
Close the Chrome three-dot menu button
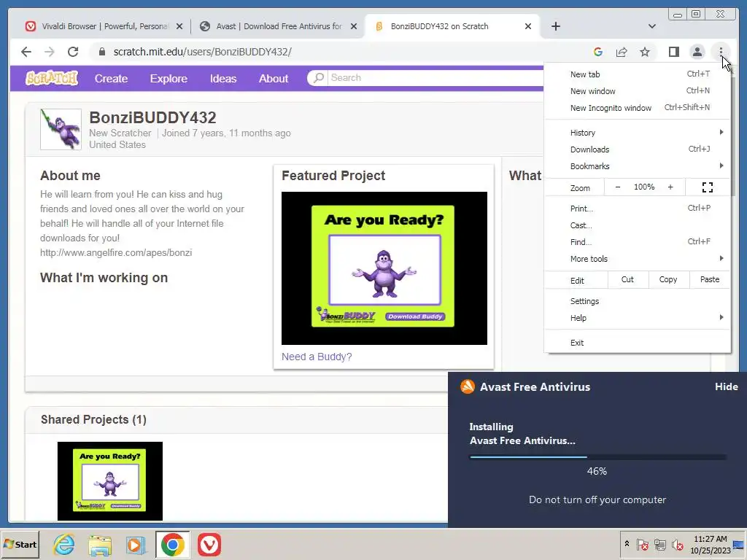tap(721, 52)
